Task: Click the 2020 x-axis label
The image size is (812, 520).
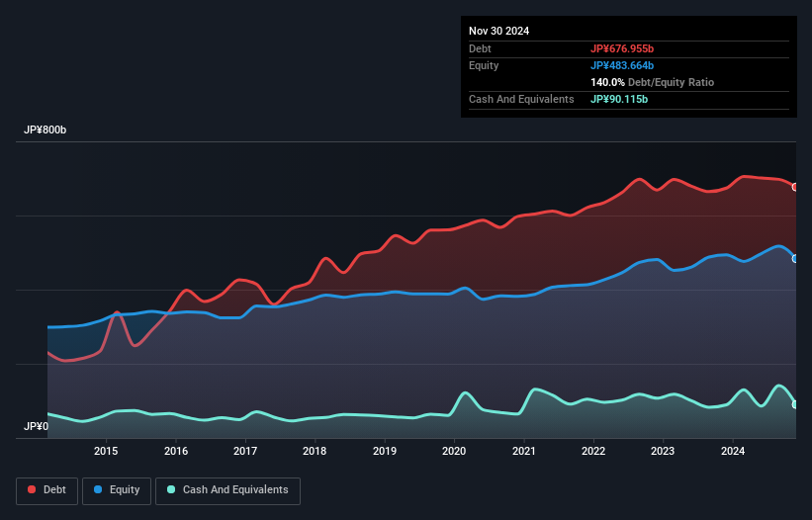Action: [x=454, y=451]
